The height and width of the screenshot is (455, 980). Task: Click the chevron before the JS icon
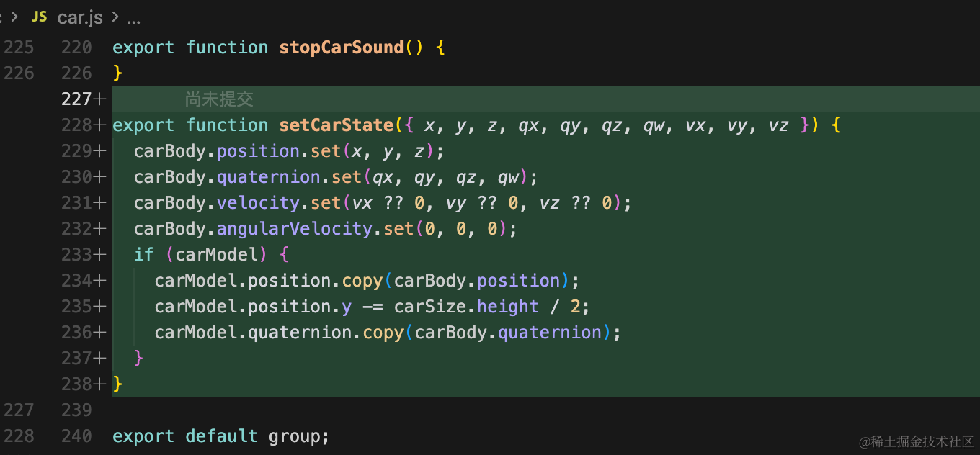point(14,17)
